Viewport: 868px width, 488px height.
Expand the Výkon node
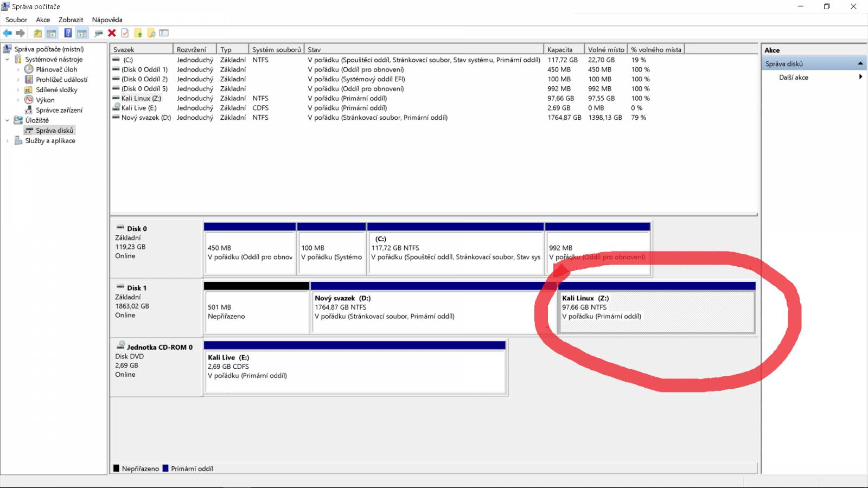pyautogui.click(x=18, y=100)
